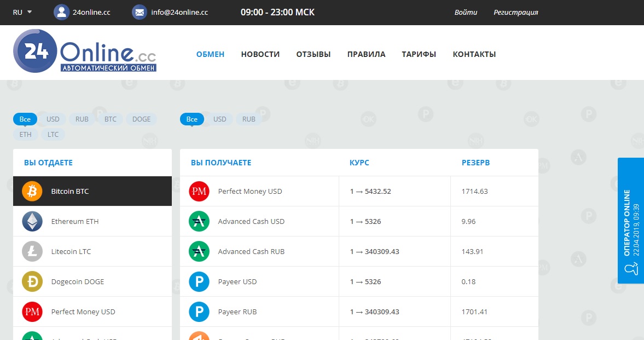Click the Payeer USD icon

(x=199, y=282)
